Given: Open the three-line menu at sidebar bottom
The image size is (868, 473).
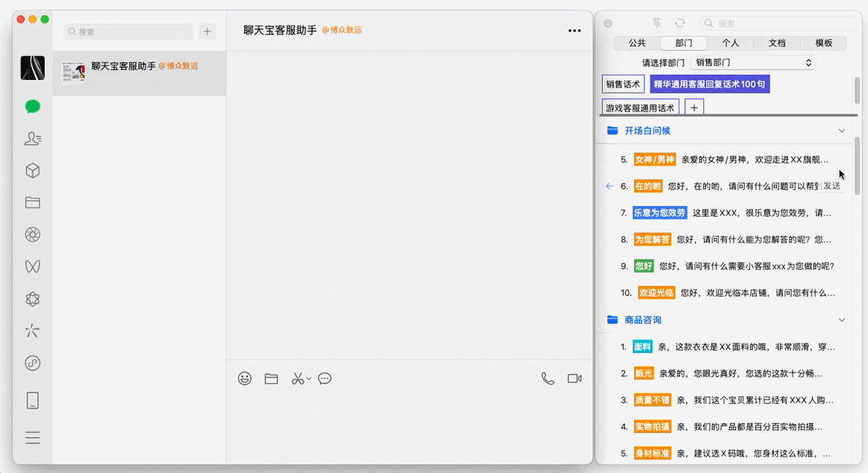Looking at the screenshot, I should click(x=33, y=438).
